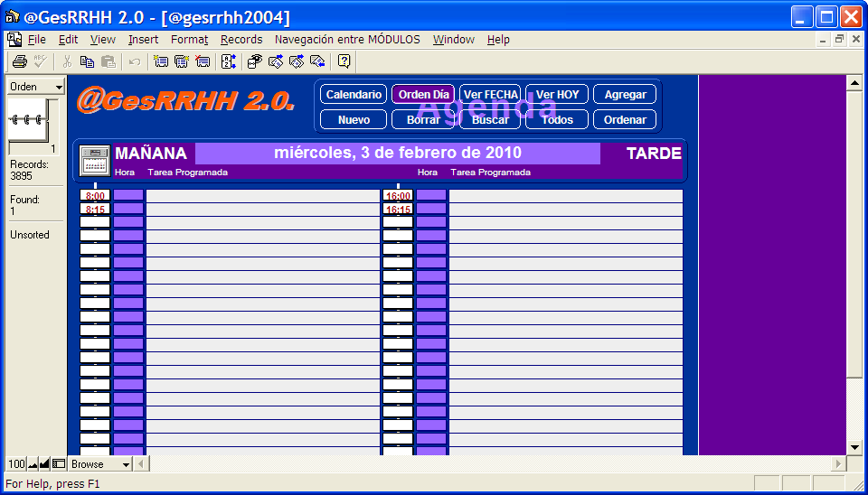The image size is (868, 495).
Task: Open the View menu
Action: 103,40
